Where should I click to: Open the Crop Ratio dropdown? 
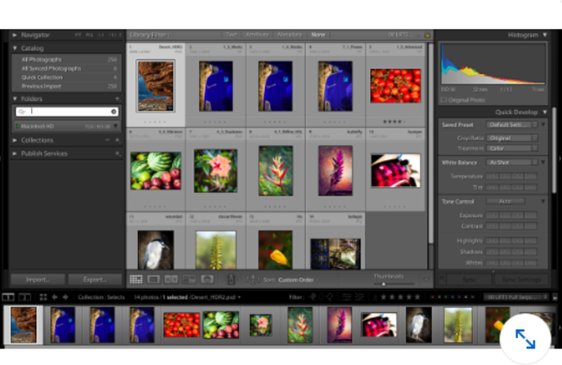click(x=512, y=138)
